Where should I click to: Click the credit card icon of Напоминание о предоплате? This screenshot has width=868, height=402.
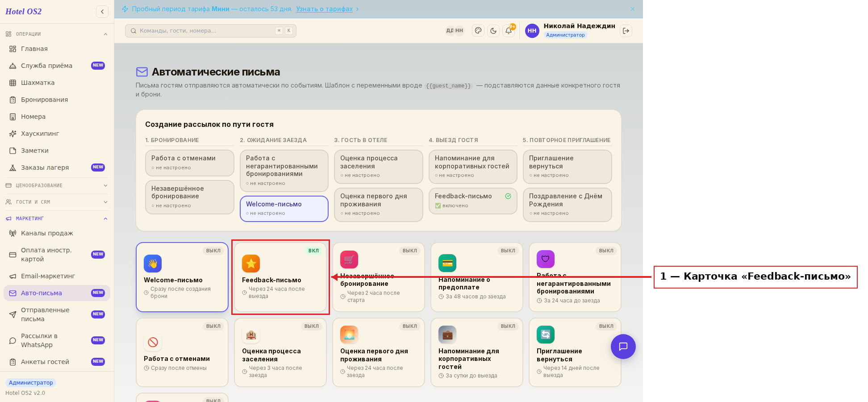[x=447, y=263]
